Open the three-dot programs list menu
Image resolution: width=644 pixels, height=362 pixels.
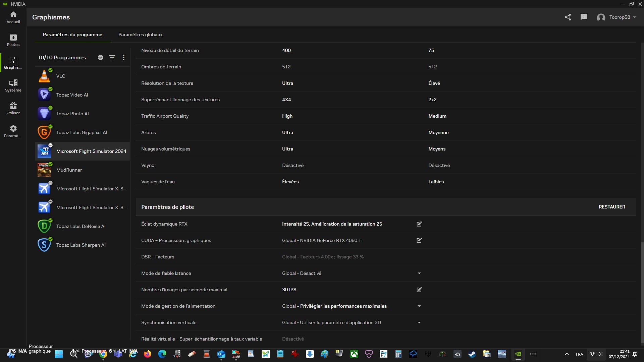(x=123, y=57)
